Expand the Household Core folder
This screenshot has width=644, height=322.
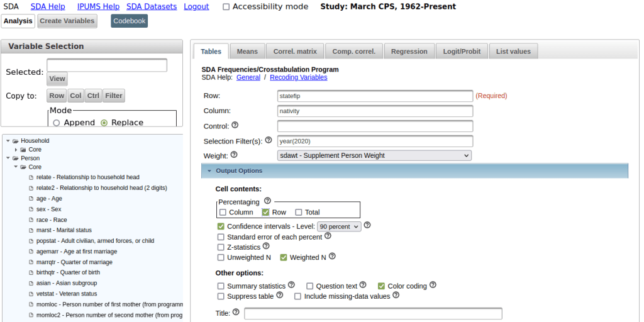[x=16, y=150]
